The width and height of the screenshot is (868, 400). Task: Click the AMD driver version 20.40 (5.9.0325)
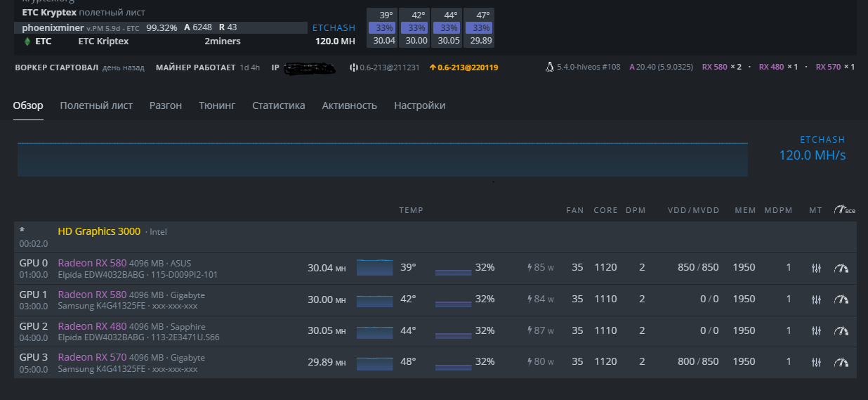click(659, 67)
